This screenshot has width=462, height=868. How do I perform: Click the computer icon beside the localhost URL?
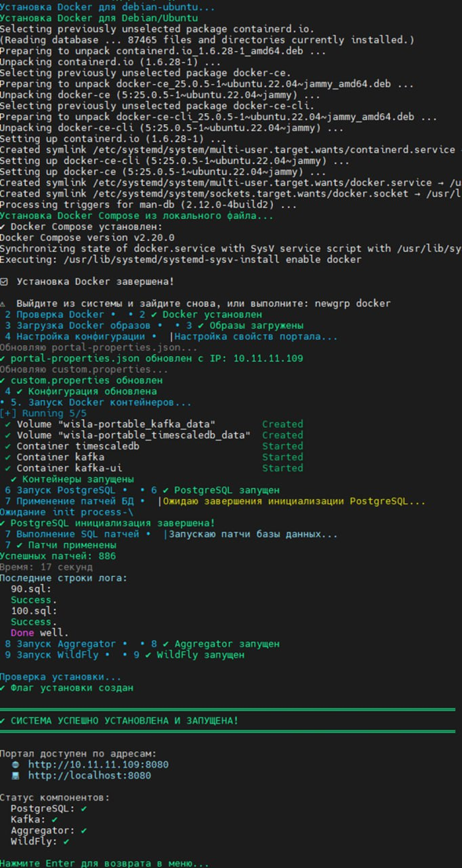tap(15, 776)
